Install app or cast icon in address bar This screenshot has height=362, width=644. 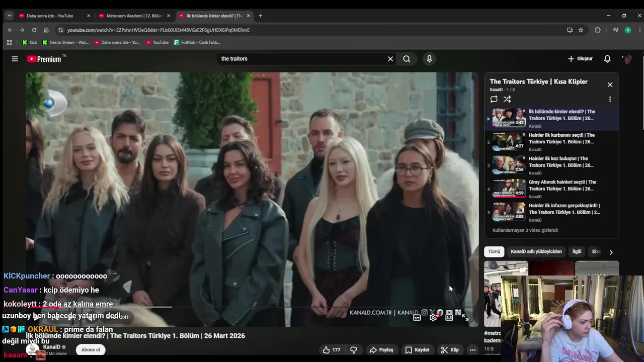570,30
